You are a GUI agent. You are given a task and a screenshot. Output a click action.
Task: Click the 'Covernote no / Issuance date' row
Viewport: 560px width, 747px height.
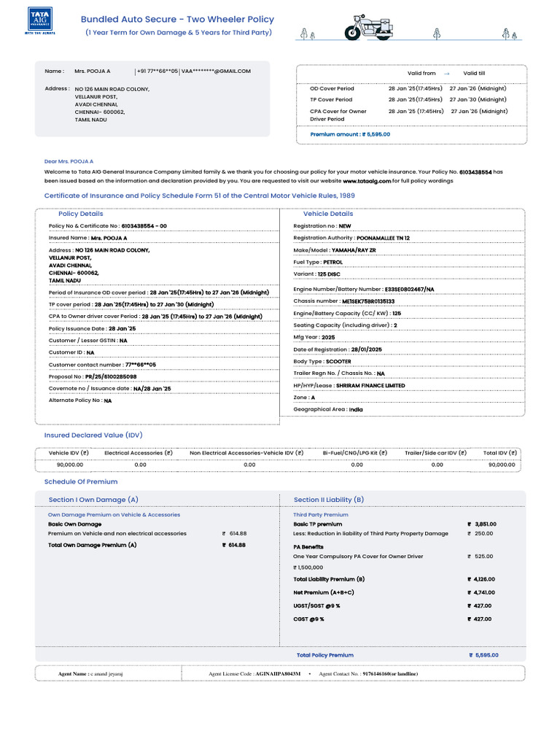click(x=109, y=389)
